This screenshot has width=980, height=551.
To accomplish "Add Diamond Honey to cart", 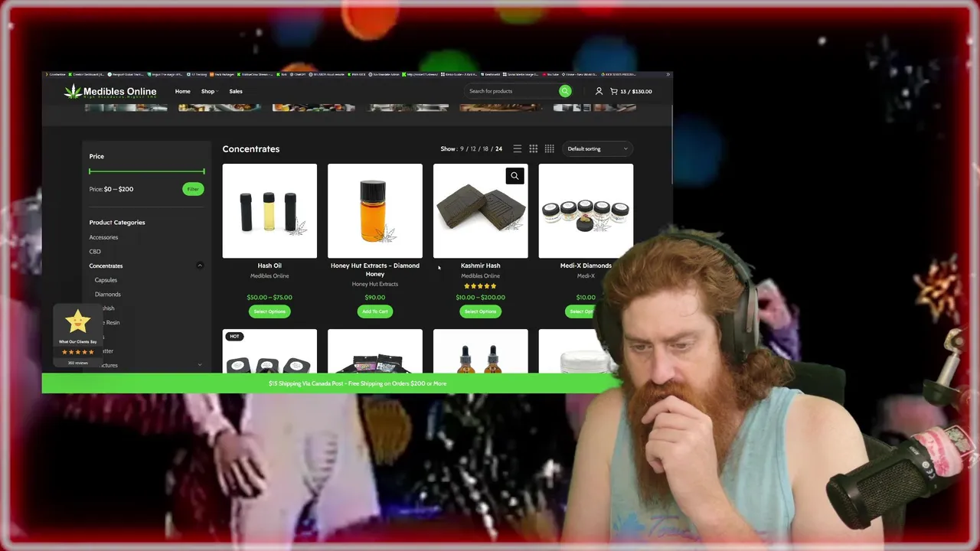I will pos(375,311).
